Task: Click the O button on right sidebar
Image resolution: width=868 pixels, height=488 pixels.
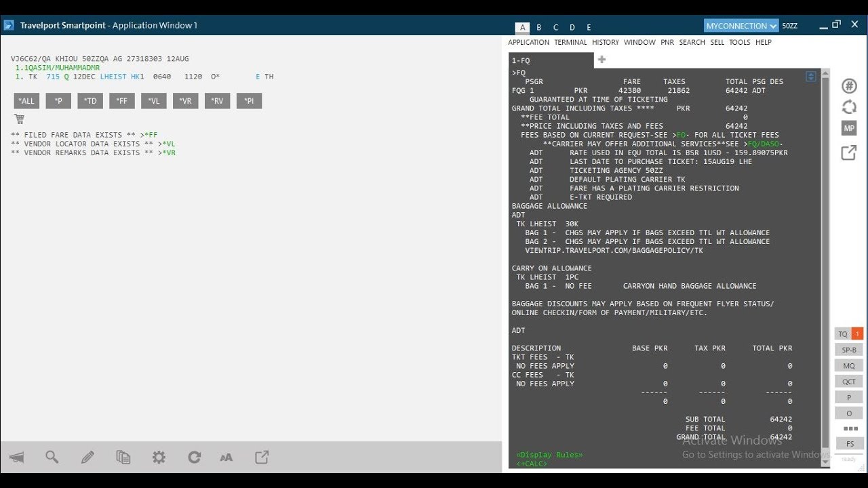Action: [x=849, y=413]
